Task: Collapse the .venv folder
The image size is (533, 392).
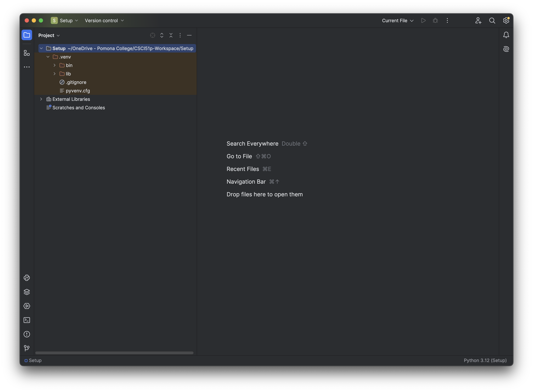Action: 48,57
